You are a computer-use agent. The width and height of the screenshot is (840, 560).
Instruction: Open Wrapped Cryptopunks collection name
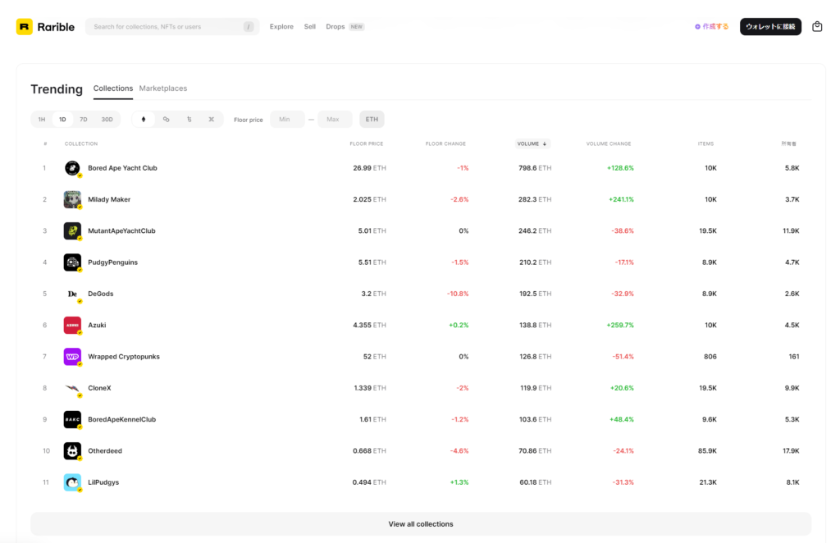coord(124,357)
